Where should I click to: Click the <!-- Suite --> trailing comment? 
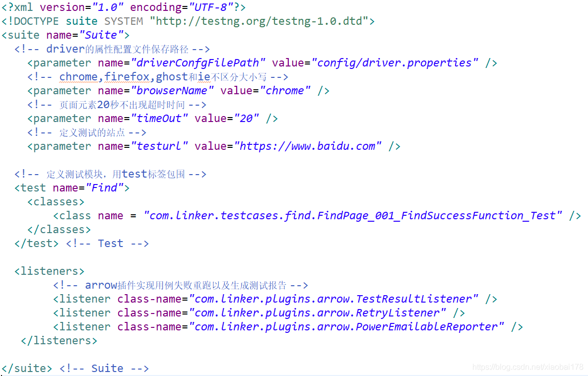tap(104, 368)
